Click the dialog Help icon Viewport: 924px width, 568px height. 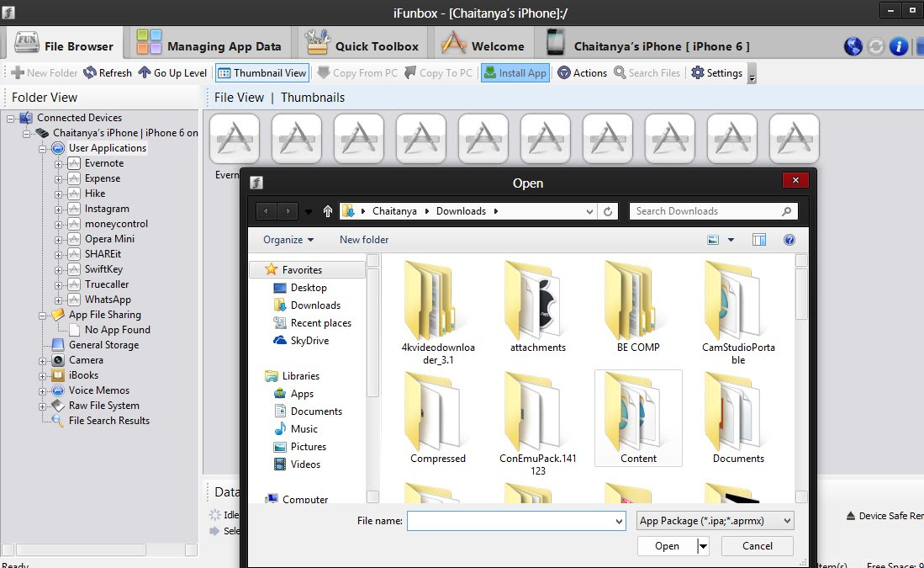click(x=789, y=240)
